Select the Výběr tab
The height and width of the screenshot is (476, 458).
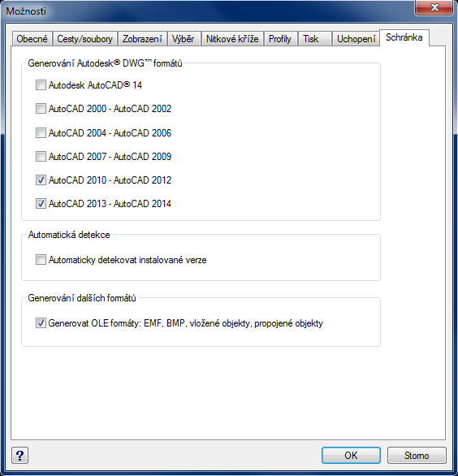click(184, 39)
